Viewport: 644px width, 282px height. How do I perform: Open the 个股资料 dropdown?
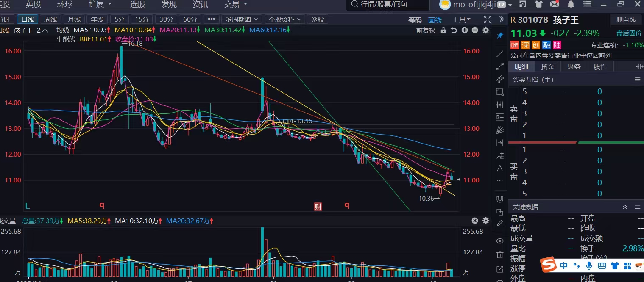click(x=285, y=19)
